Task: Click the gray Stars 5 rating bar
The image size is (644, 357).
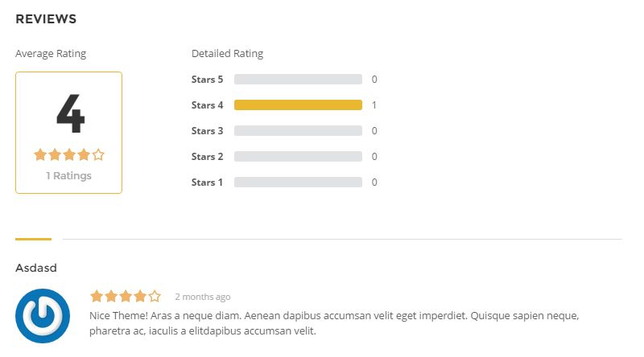Action: coord(298,79)
